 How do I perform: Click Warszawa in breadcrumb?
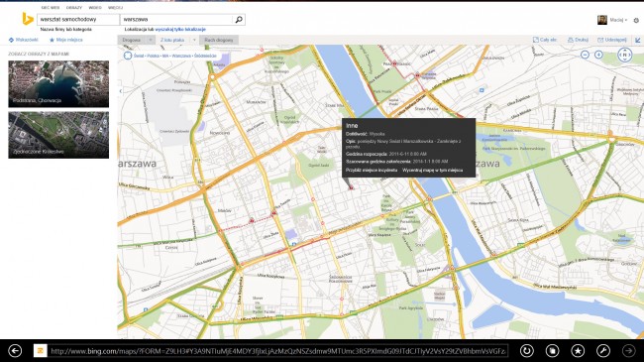click(x=181, y=56)
